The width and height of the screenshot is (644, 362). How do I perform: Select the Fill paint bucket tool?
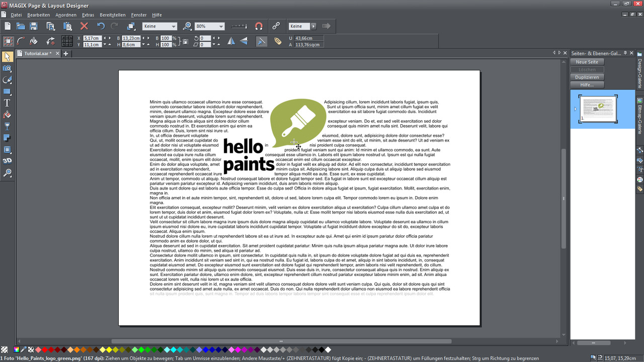click(7, 115)
